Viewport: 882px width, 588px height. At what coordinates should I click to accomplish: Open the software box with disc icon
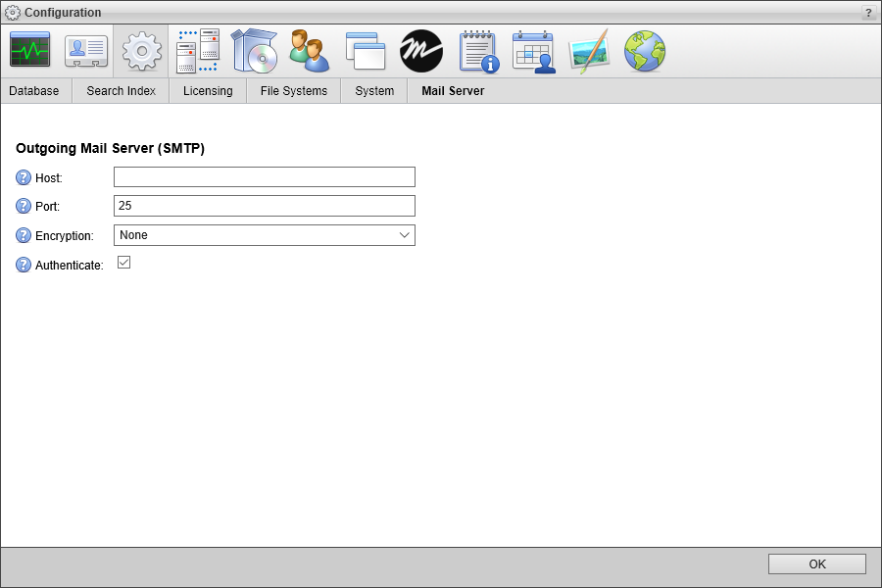pos(254,51)
